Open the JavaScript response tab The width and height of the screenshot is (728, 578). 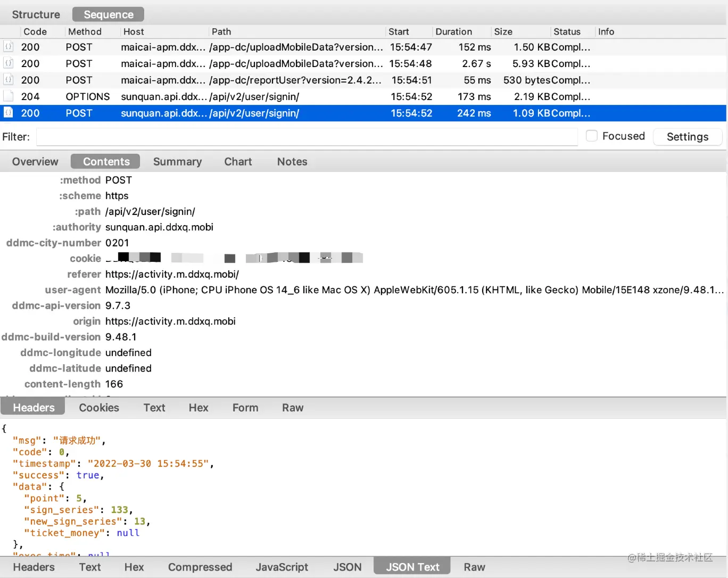[282, 567]
